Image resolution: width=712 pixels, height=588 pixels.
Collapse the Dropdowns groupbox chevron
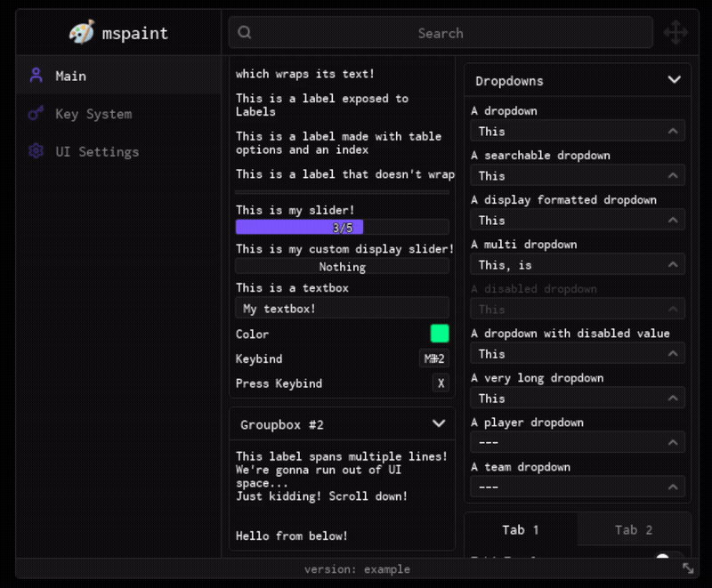[x=675, y=80]
